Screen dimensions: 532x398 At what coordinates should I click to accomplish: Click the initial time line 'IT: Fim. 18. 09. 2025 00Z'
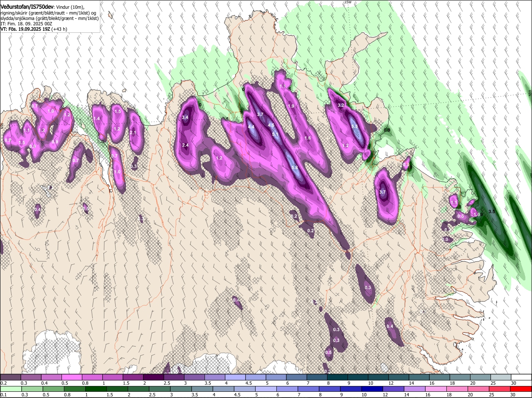[x=26, y=24]
